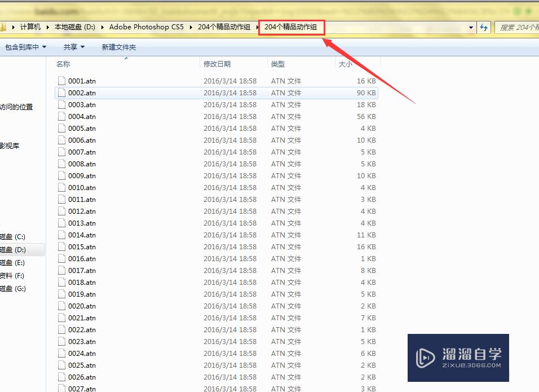Open the address bar history dropdown arrow
The width and height of the screenshot is (539, 392).
point(471,27)
